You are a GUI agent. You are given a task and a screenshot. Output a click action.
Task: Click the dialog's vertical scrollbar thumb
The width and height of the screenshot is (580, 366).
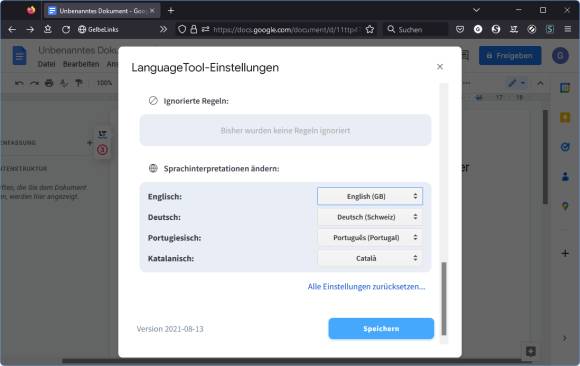[x=444, y=298]
